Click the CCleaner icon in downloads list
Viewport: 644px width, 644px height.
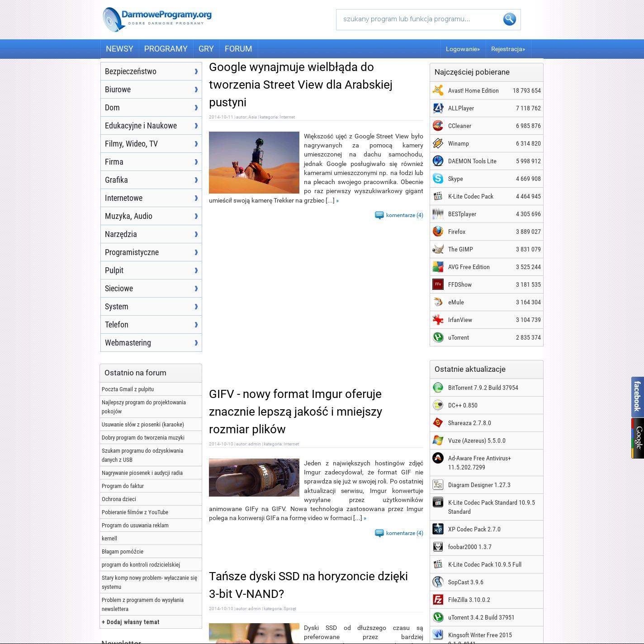click(438, 126)
